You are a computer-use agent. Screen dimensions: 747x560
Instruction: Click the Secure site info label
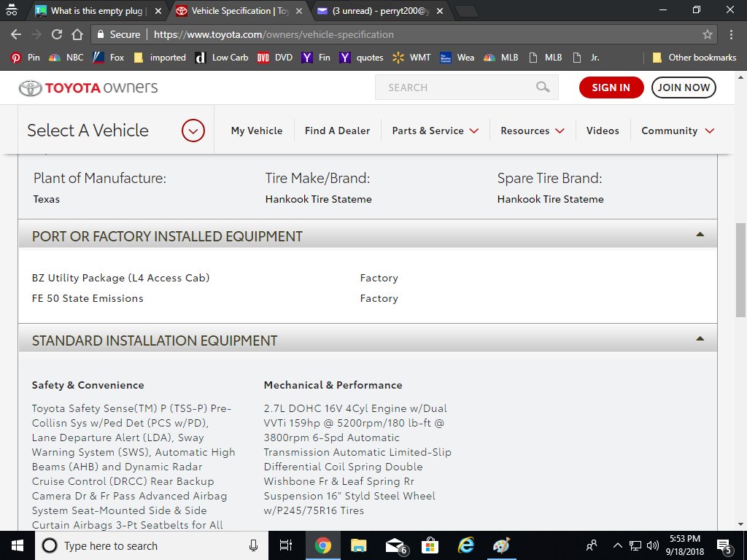pos(119,34)
